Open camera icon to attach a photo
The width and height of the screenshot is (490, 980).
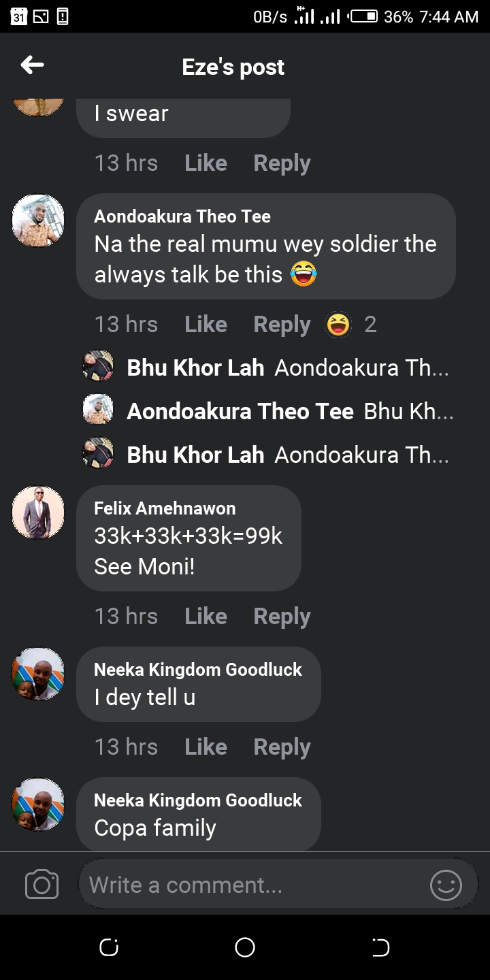(42, 885)
